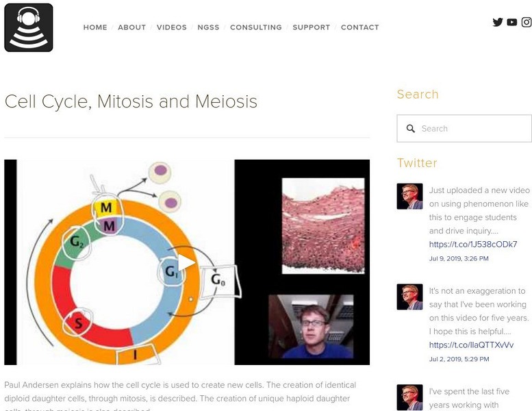The width and height of the screenshot is (532, 411).
Task: Open the Consulting menu item
Action: pyautogui.click(x=255, y=27)
